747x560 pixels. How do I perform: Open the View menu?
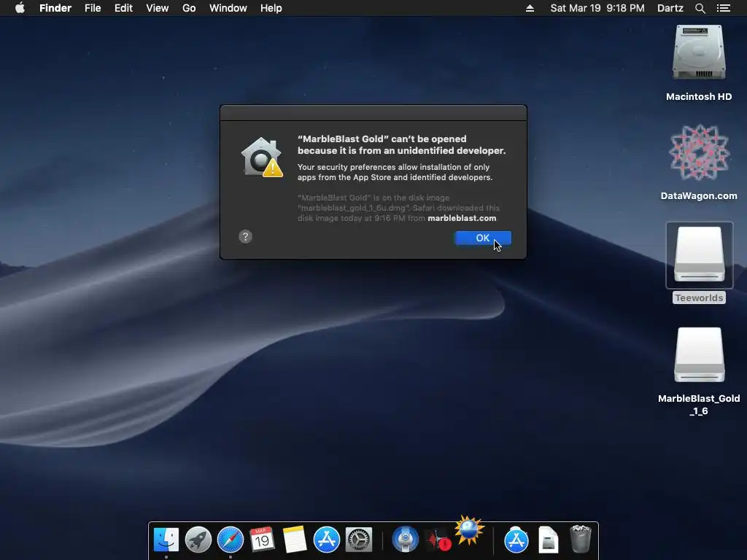(x=158, y=8)
